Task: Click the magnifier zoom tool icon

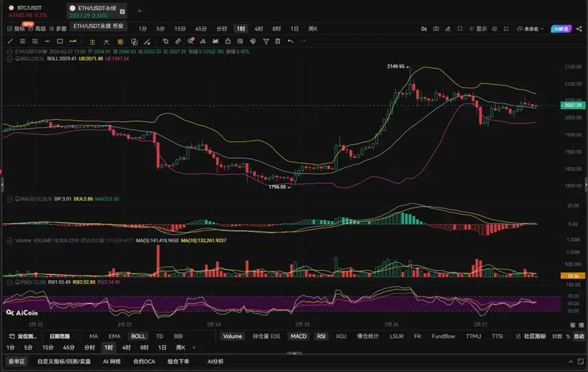Action: [191, 41]
